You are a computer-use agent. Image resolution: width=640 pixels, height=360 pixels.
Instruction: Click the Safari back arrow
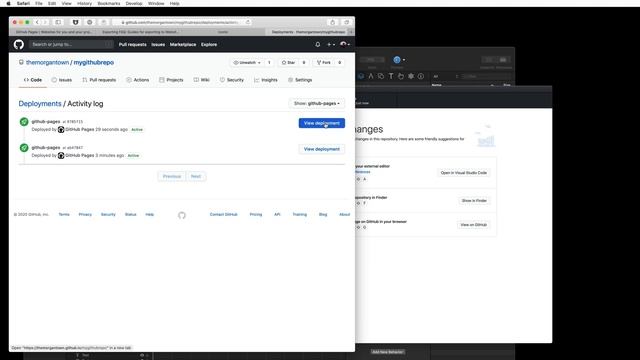click(37, 22)
